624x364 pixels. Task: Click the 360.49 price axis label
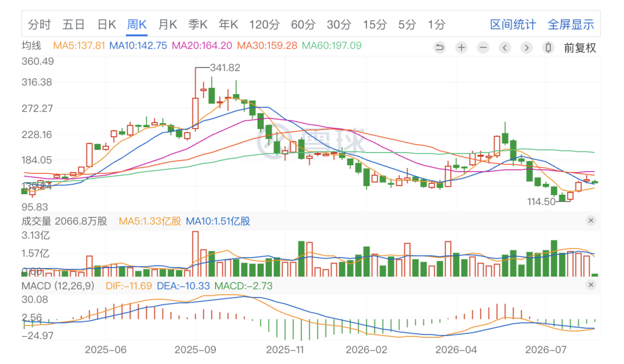click(38, 61)
